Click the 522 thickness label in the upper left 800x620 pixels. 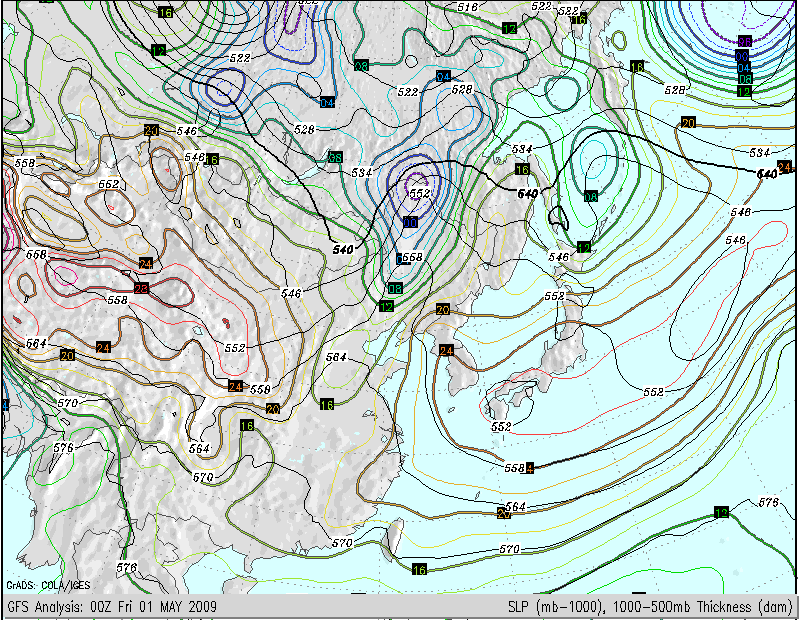(240, 58)
